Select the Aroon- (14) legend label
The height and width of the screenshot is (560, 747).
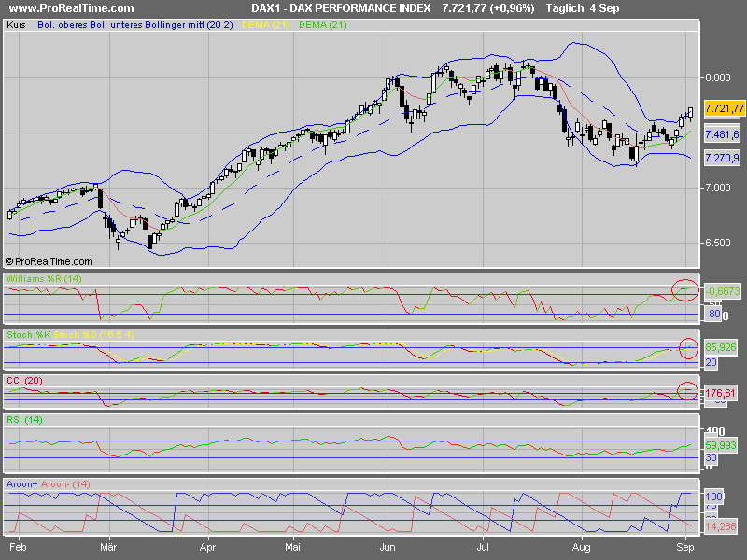click(x=65, y=483)
